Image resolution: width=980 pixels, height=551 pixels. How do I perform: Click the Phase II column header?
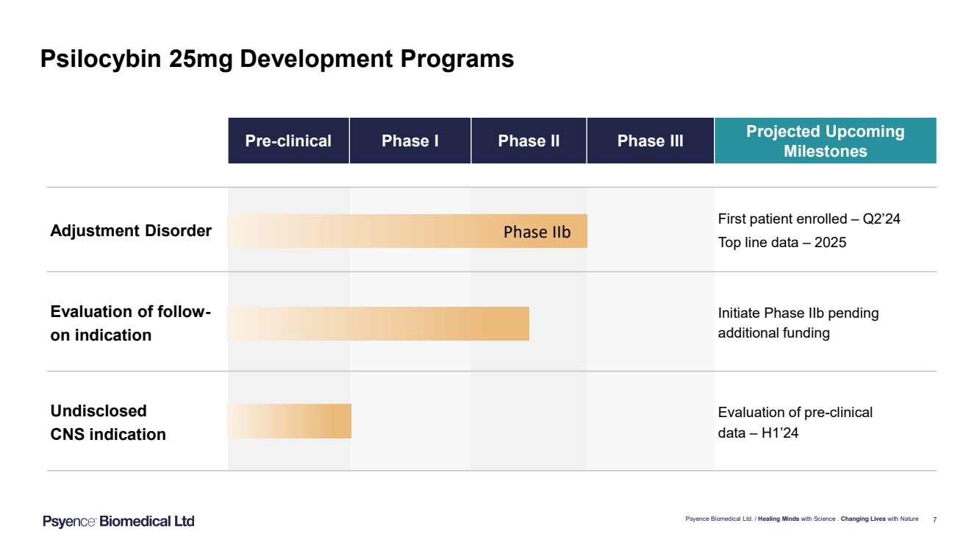click(529, 141)
